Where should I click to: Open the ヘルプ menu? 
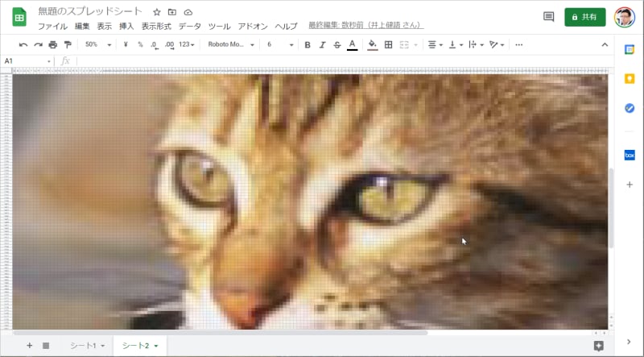286,27
